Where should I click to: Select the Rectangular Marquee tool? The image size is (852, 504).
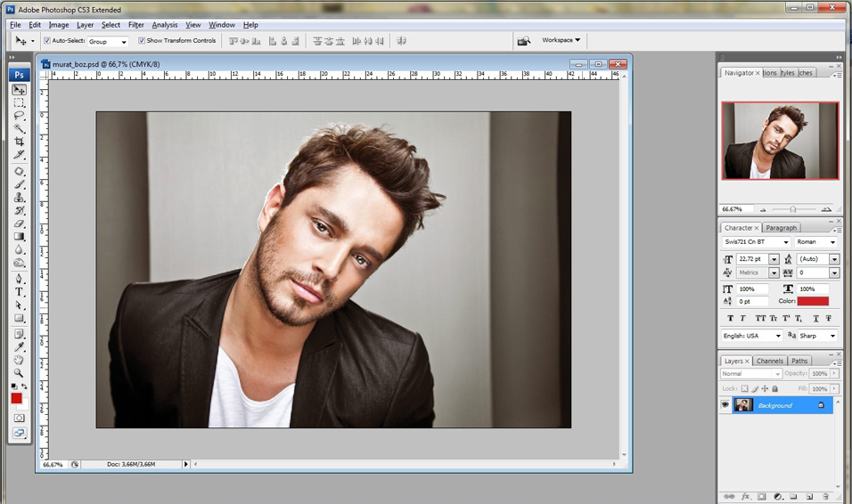coord(19,103)
